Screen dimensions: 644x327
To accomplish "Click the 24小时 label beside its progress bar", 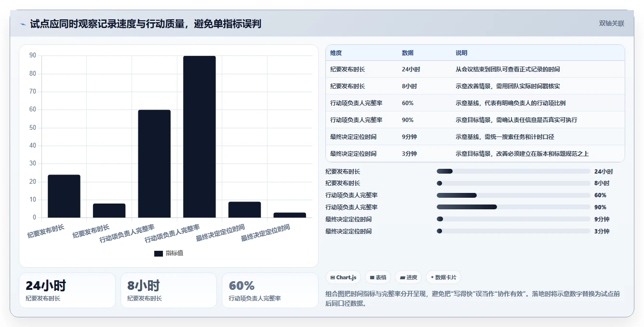I will pyautogui.click(x=604, y=171).
